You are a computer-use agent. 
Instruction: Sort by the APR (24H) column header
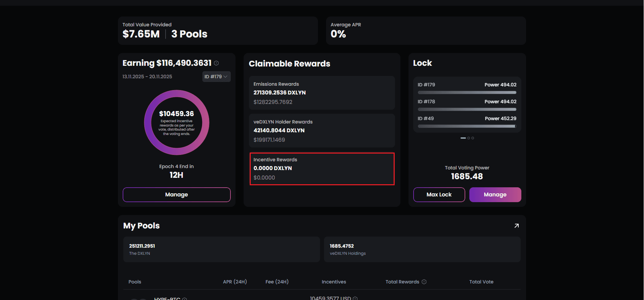(x=235, y=282)
